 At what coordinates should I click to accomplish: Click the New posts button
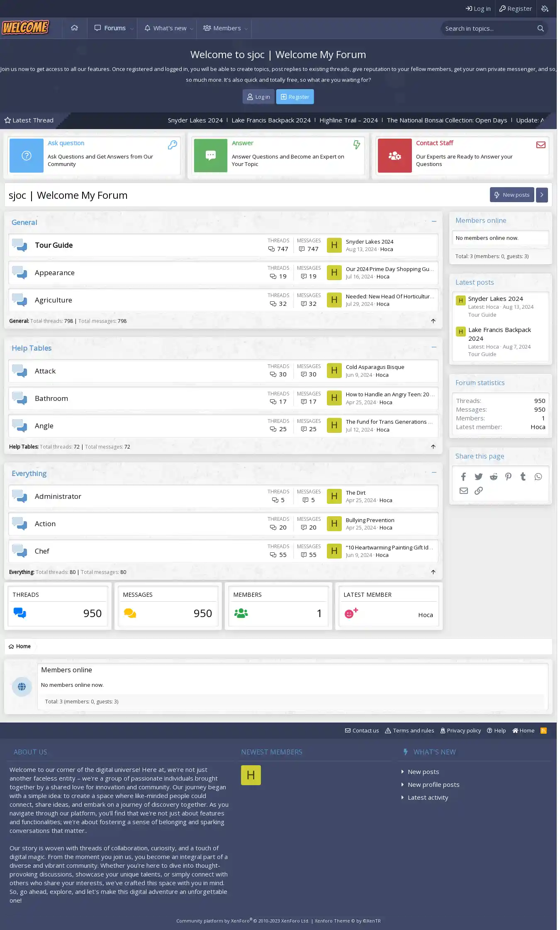pos(512,195)
